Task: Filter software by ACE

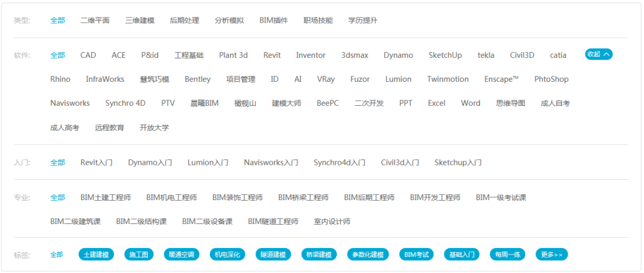Action: (119, 55)
